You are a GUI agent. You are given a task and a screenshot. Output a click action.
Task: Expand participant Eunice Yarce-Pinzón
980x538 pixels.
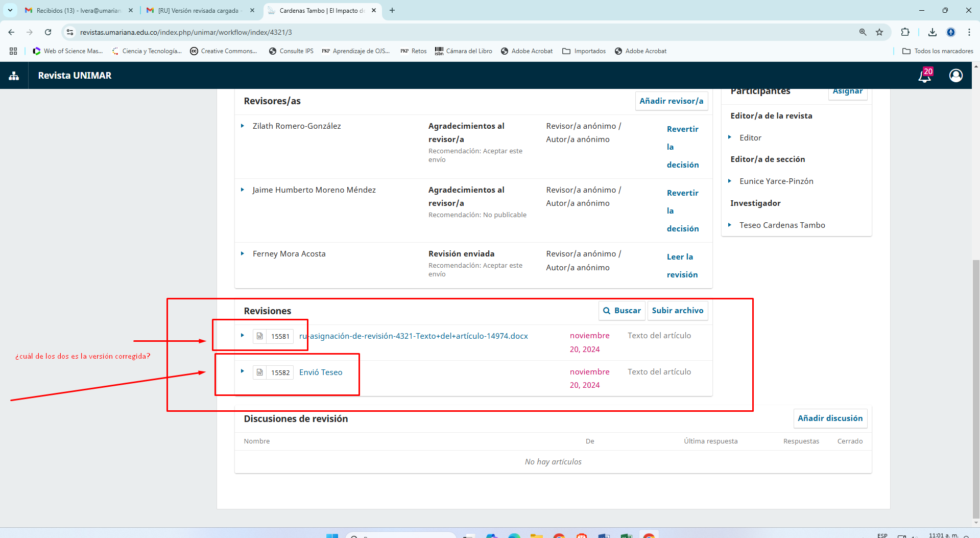(729, 181)
